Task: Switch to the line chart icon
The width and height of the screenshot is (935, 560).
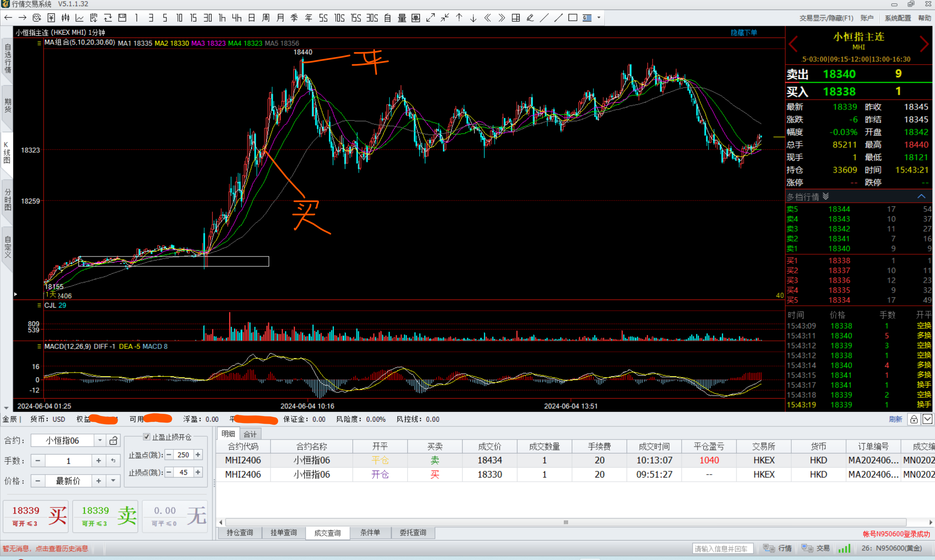Action: (79, 18)
